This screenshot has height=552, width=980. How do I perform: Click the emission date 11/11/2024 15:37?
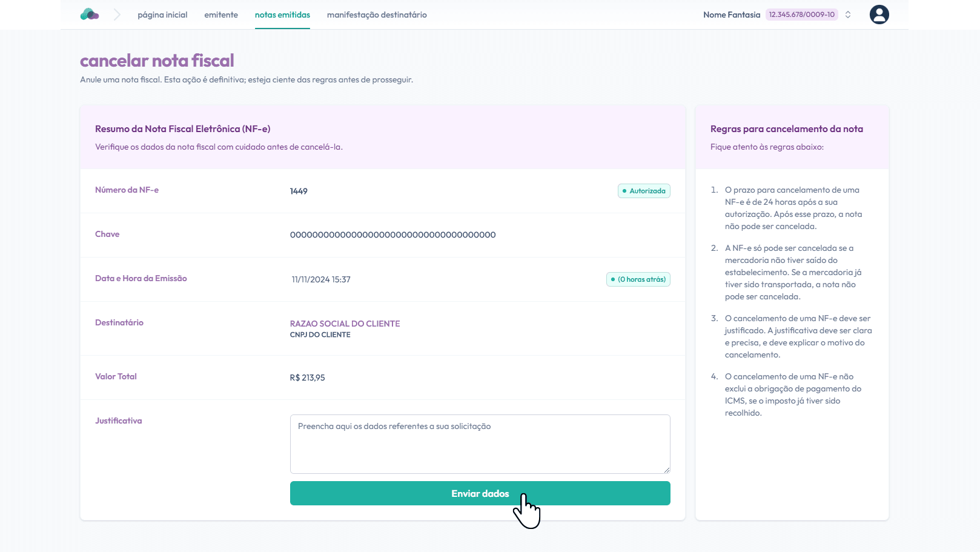(x=321, y=279)
